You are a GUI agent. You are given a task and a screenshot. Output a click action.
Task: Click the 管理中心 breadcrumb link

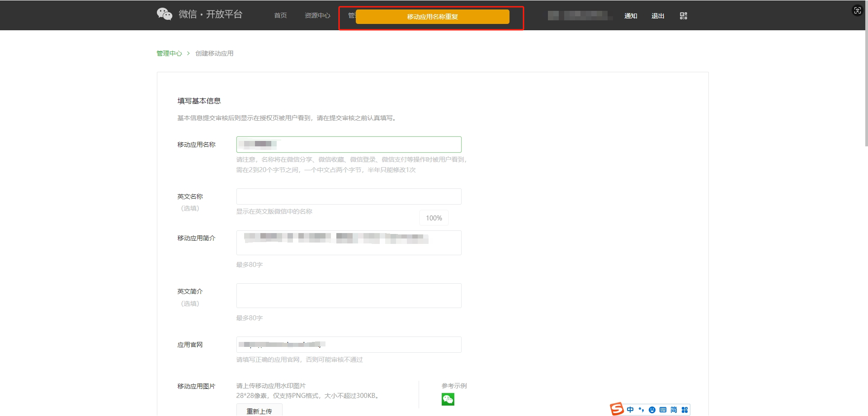[169, 53]
